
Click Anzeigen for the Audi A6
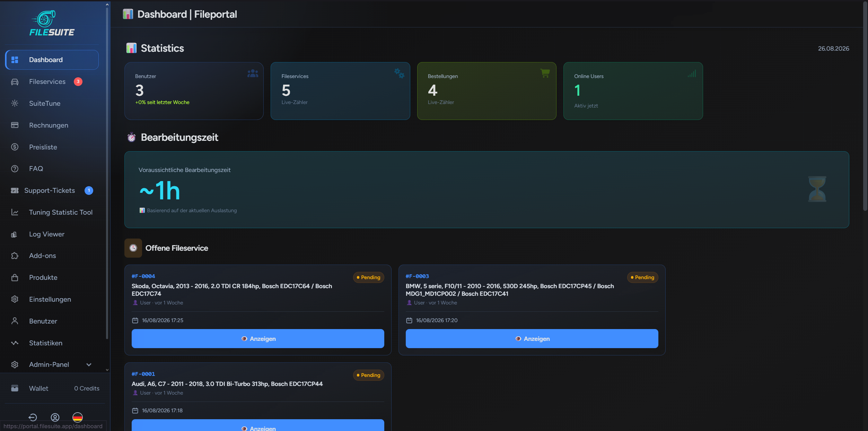tap(258, 426)
